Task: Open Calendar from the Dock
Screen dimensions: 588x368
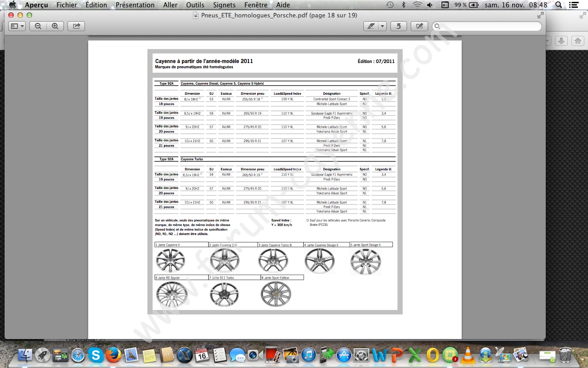Action: [x=202, y=355]
